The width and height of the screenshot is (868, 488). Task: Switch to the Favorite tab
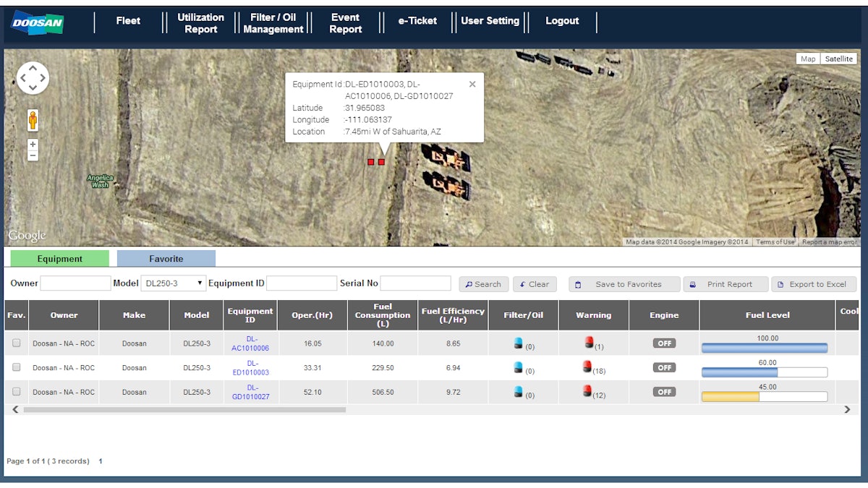[166, 258]
